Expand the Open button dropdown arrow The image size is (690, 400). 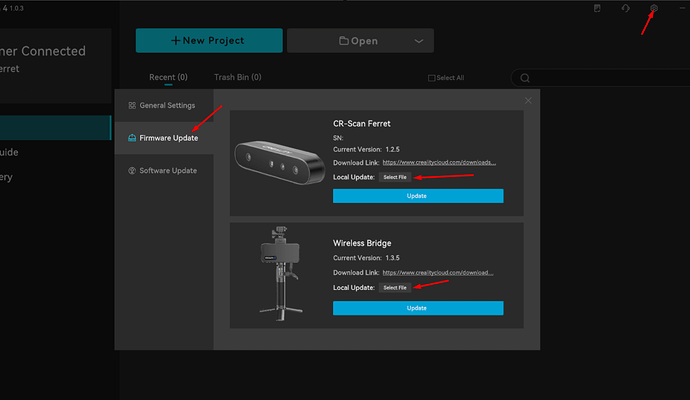click(x=418, y=41)
